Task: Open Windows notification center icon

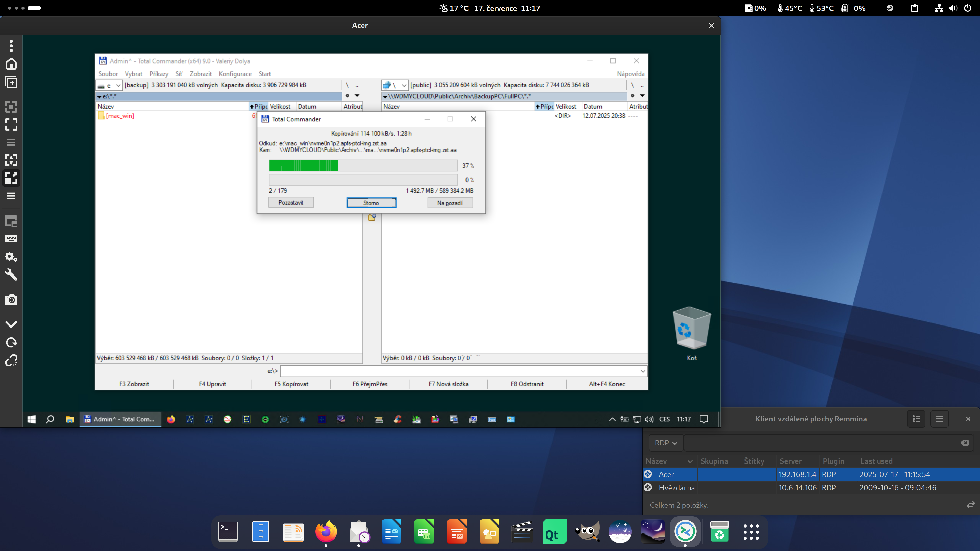Action: tap(704, 419)
